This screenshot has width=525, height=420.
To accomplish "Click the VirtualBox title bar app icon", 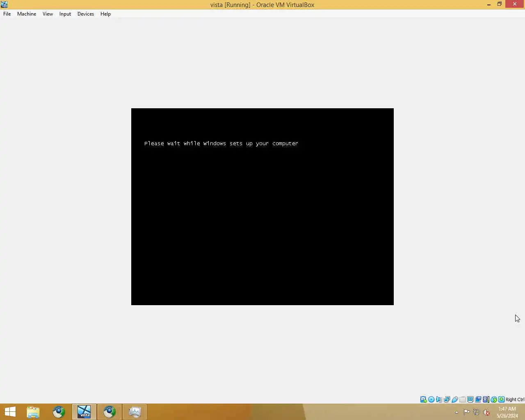I will tap(4, 5).
